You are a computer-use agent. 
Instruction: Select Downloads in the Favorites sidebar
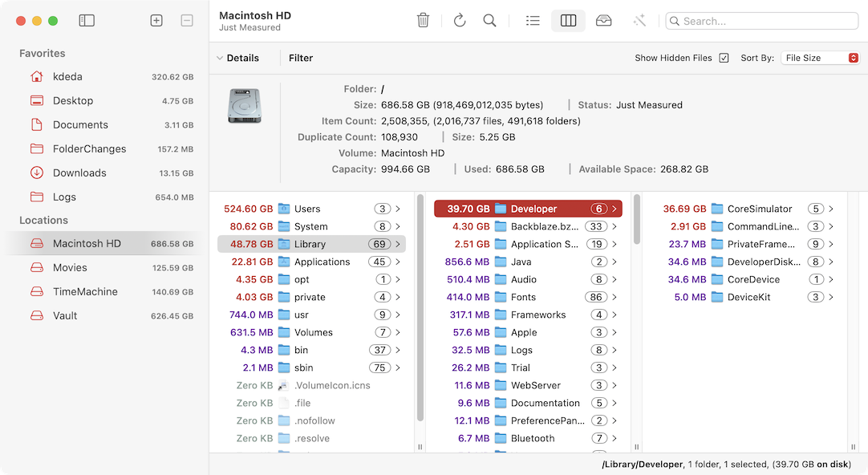tap(80, 173)
